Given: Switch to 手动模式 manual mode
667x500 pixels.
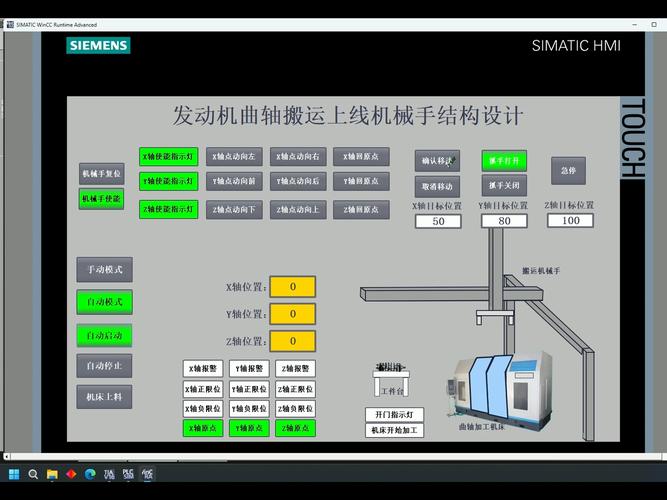Looking at the screenshot, I should point(105,270).
